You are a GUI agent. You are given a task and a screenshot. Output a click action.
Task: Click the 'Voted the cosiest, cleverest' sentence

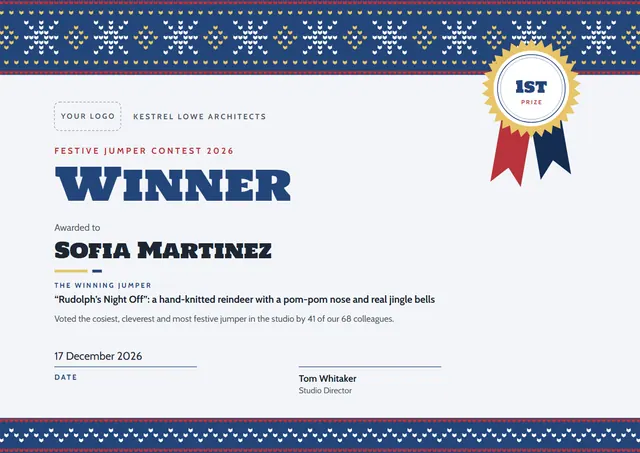224,319
